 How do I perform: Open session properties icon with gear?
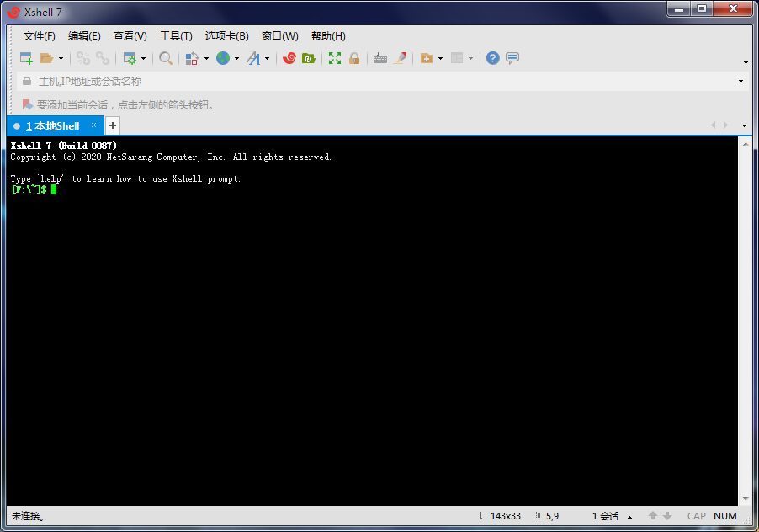click(x=130, y=58)
